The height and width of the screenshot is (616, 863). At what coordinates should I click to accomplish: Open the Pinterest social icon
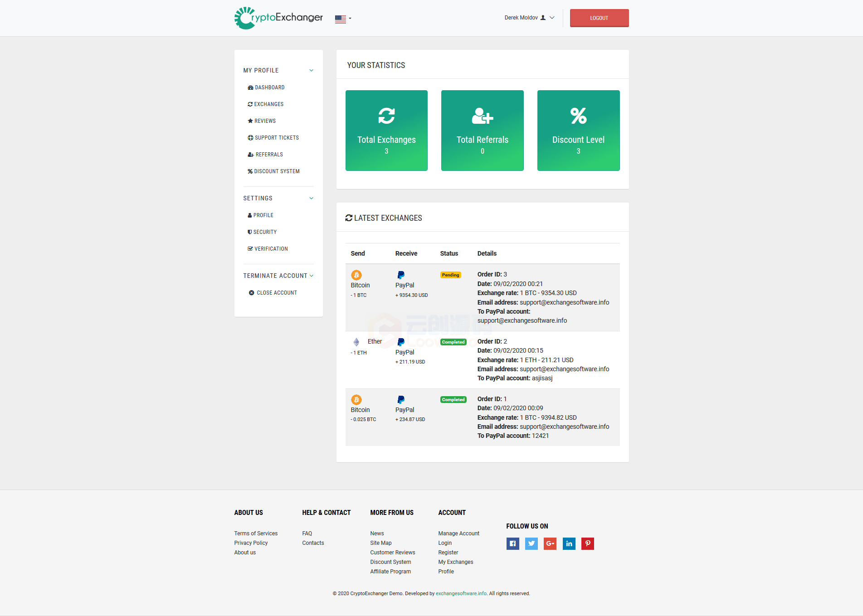pos(588,543)
